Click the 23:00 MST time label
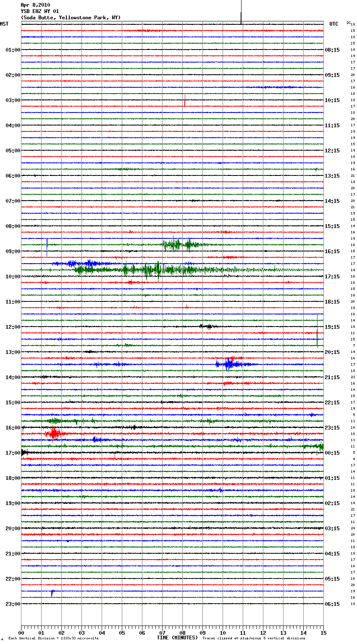The image size is (357, 644). tap(13, 604)
